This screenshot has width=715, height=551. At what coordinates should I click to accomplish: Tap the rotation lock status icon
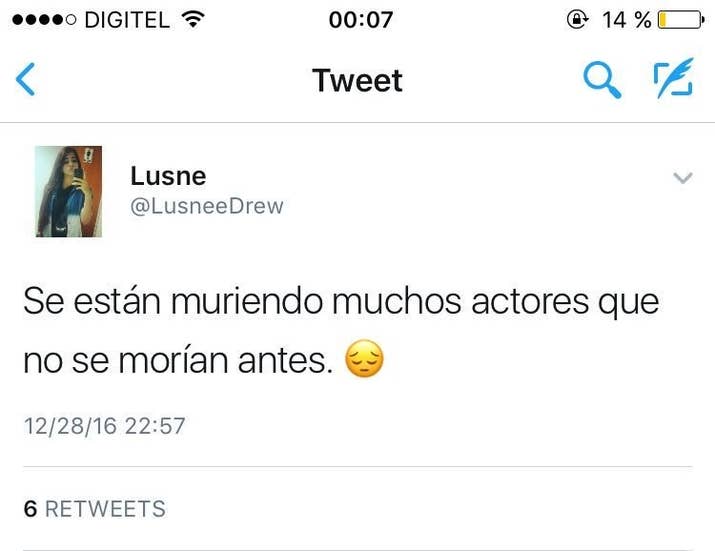click(x=577, y=20)
